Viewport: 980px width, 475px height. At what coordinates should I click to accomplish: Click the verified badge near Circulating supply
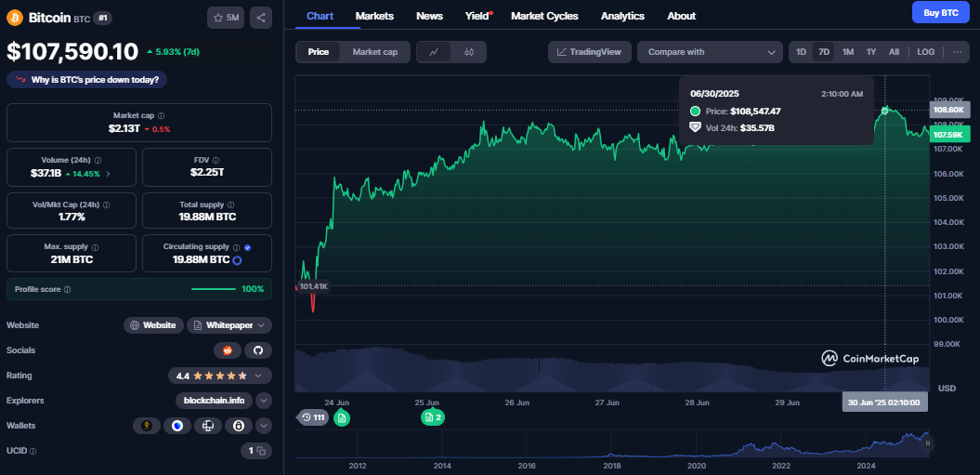(x=247, y=247)
